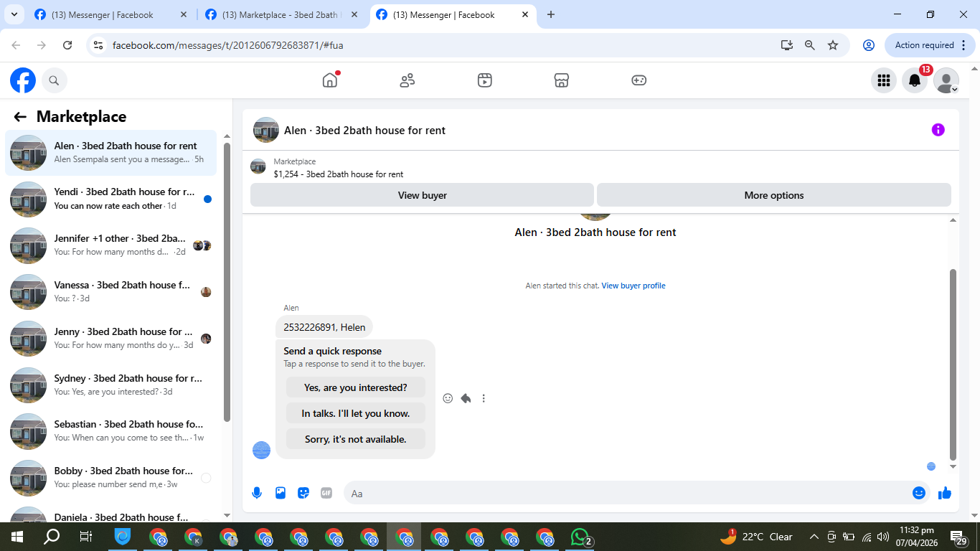980x551 pixels.
Task: Reload the page
Action: click(67, 45)
